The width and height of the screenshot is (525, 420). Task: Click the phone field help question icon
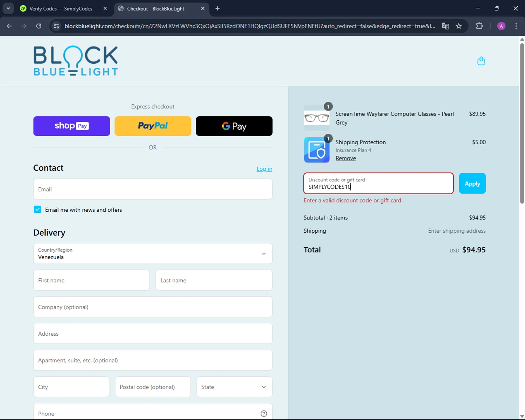(x=264, y=413)
